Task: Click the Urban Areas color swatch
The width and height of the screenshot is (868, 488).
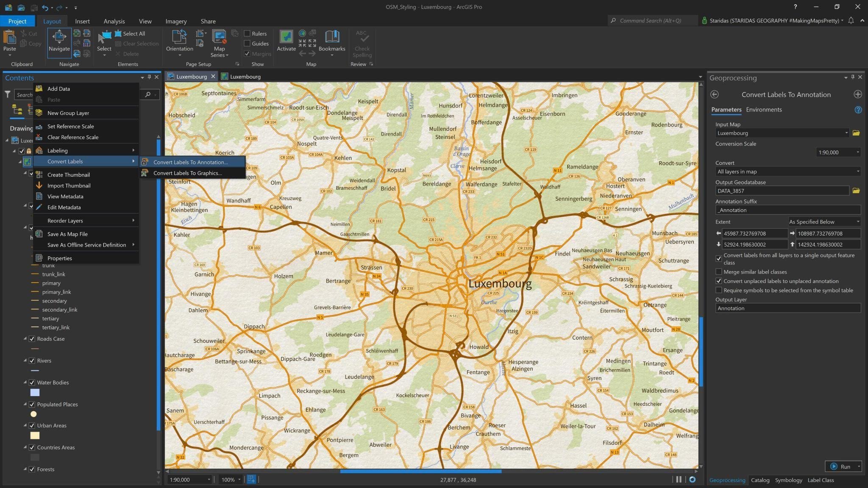Action: click(35, 435)
